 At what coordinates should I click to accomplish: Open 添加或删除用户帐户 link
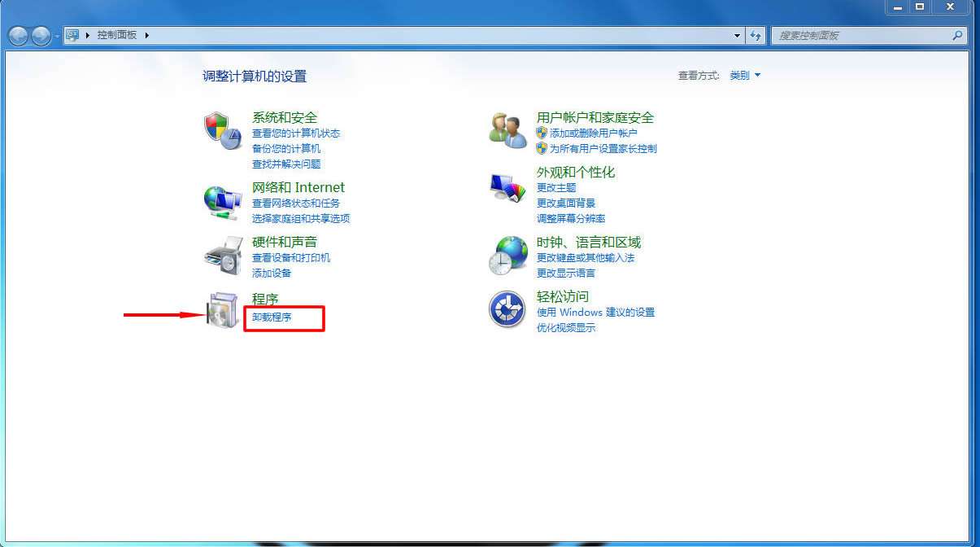[x=594, y=133]
